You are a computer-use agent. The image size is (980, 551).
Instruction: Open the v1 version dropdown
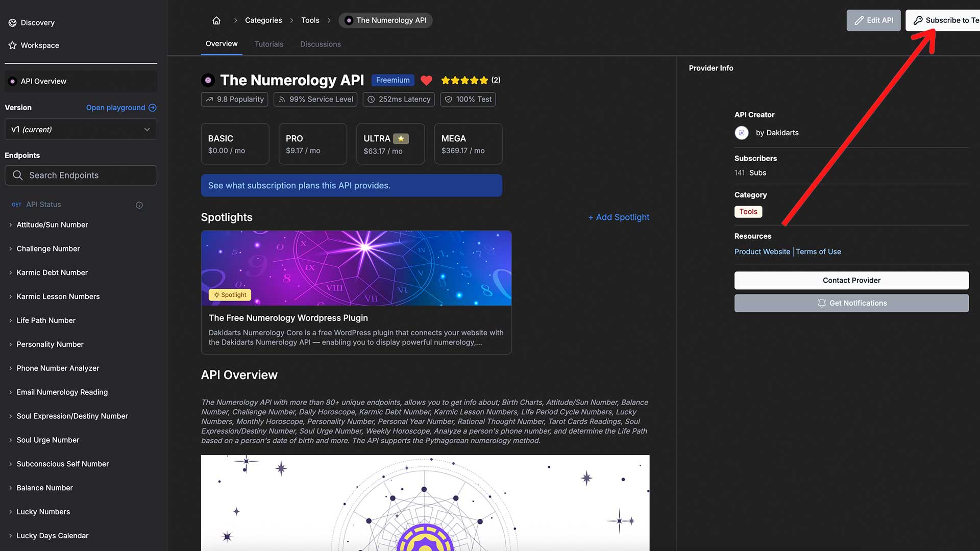81,130
